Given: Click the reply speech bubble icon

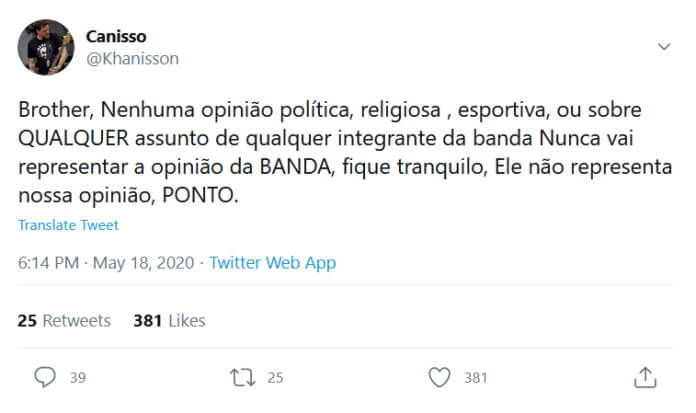Looking at the screenshot, I should (x=45, y=377).
